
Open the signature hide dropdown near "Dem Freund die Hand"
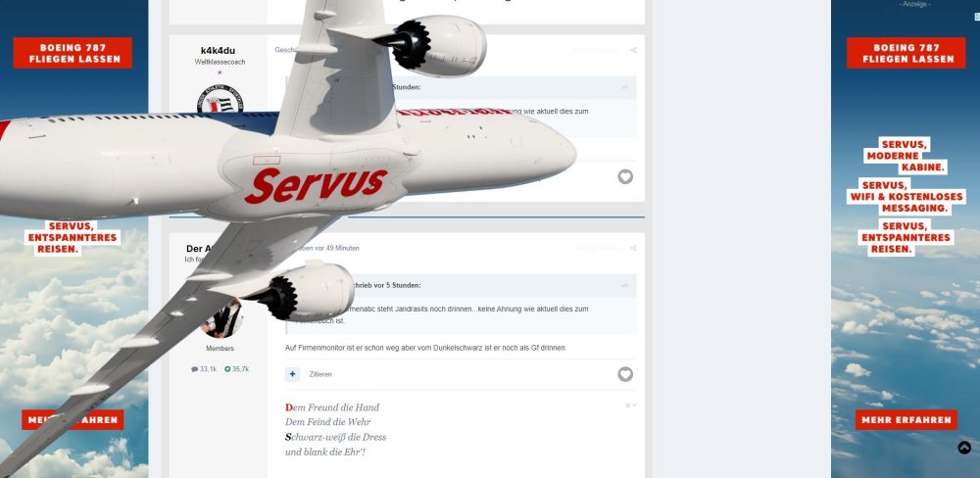[630, 406]
